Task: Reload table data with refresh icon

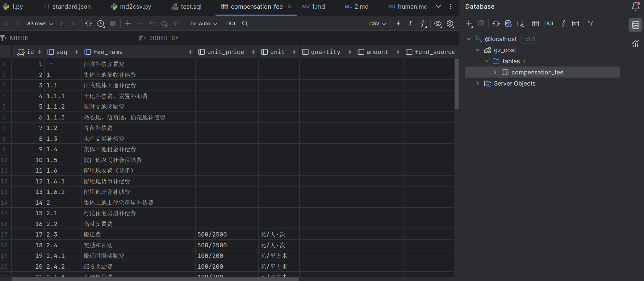Action: [x=89, y=23]
